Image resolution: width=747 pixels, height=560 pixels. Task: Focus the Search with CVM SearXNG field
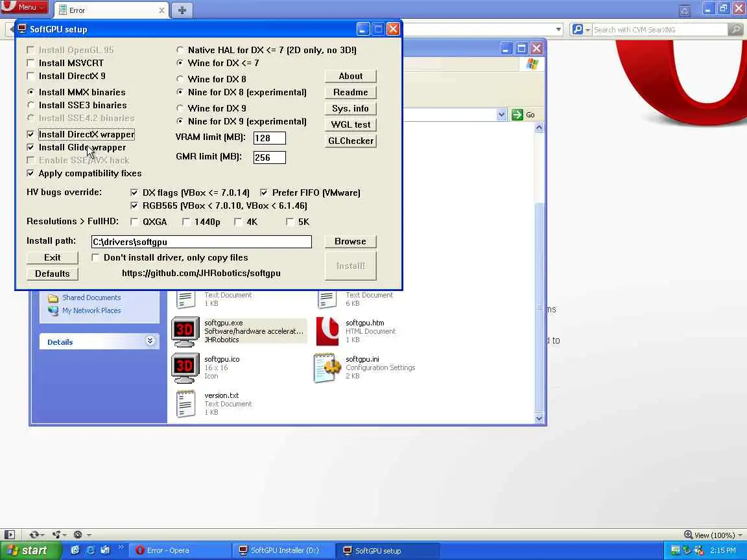click(660, 30)
